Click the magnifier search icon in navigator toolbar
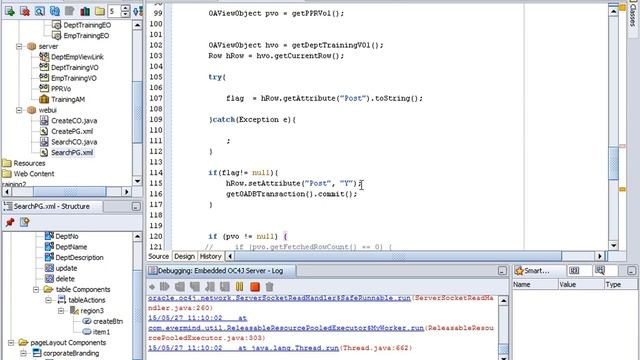This screenshot has width=640, height=360. click(40, 11)
